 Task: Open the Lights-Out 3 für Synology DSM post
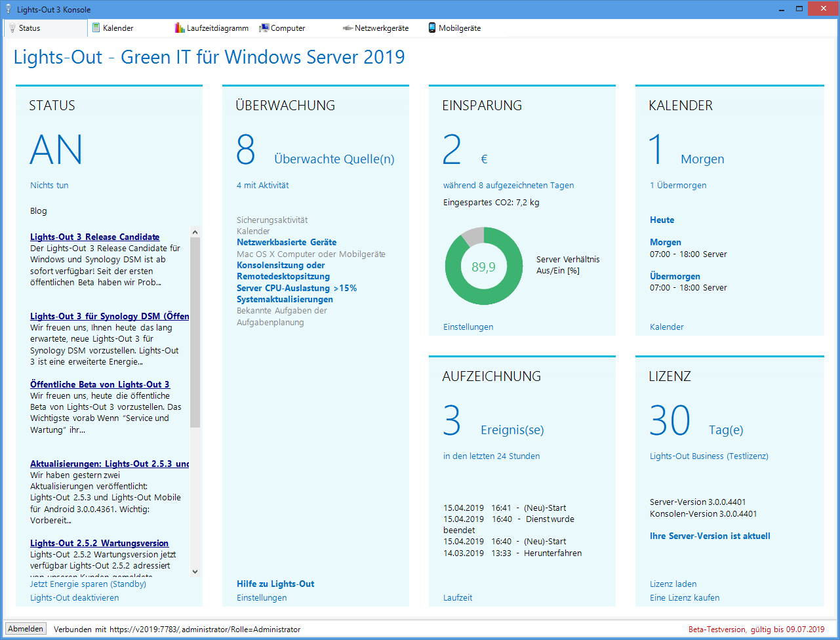110,316
